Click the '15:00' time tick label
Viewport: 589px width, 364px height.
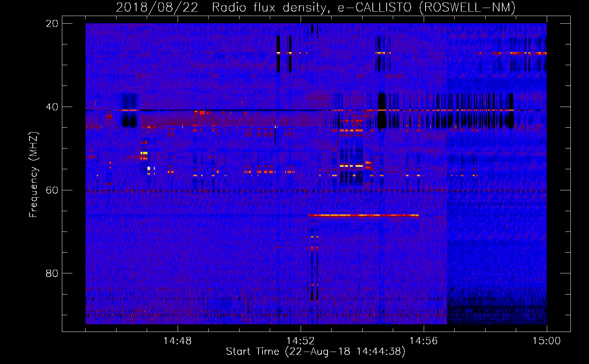(546, 341)
